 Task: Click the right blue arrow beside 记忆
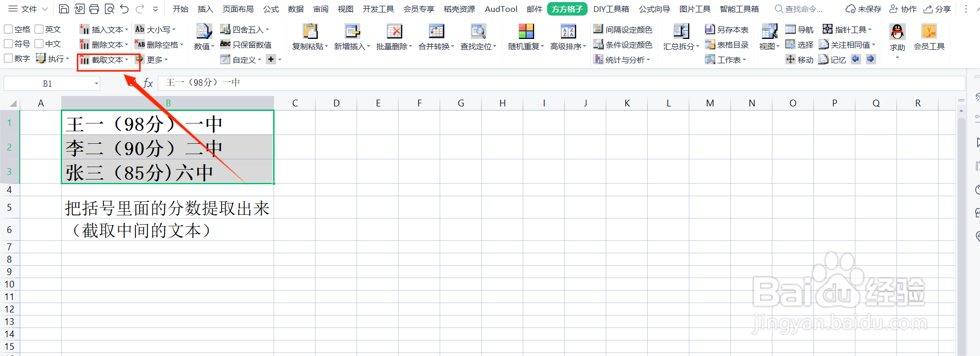tap(871, 59)
